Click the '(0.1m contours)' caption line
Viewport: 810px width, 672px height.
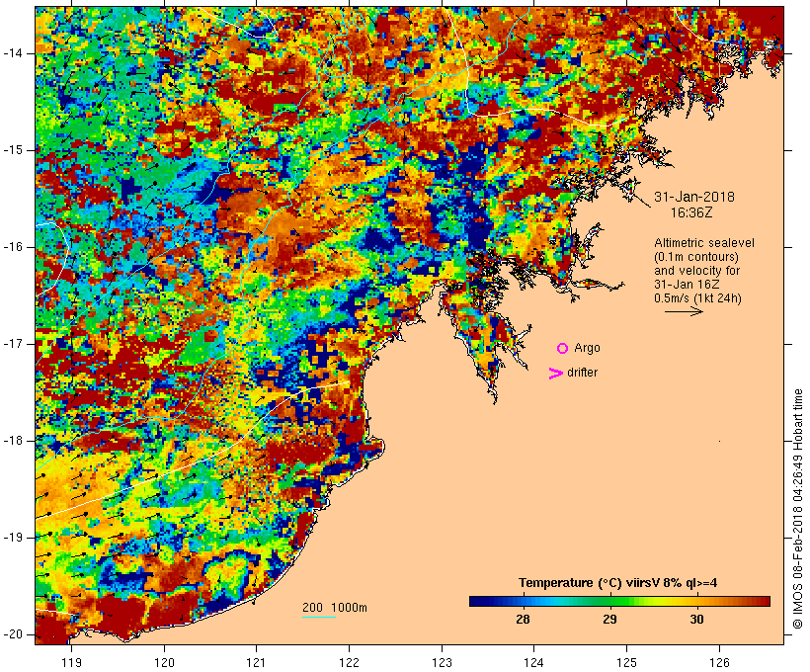click(x=696, y=257)
